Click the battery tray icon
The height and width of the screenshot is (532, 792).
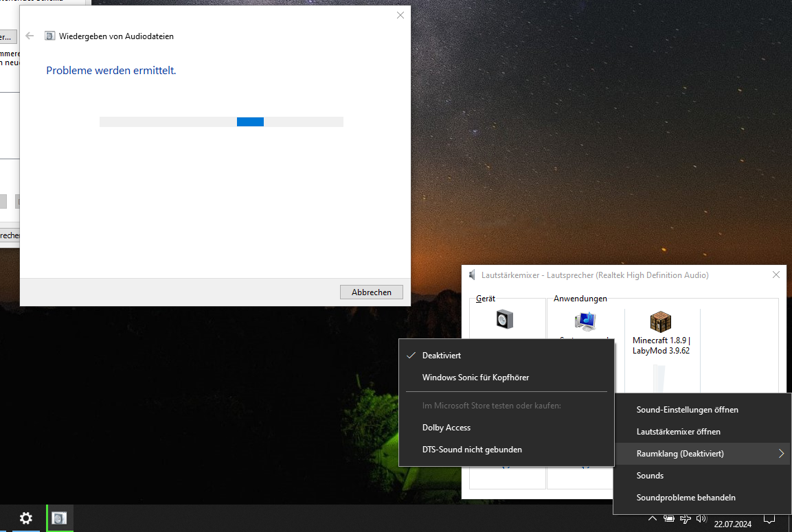[669, 518]
